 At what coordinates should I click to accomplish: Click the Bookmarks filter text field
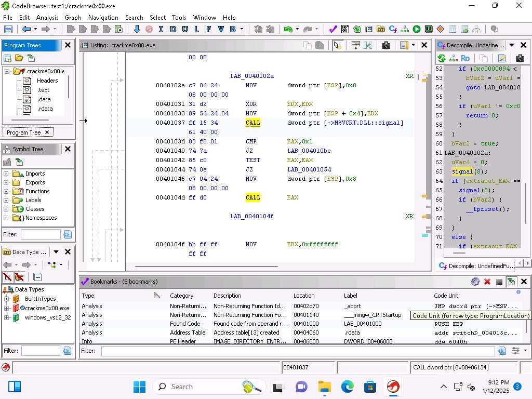[297, 351]
